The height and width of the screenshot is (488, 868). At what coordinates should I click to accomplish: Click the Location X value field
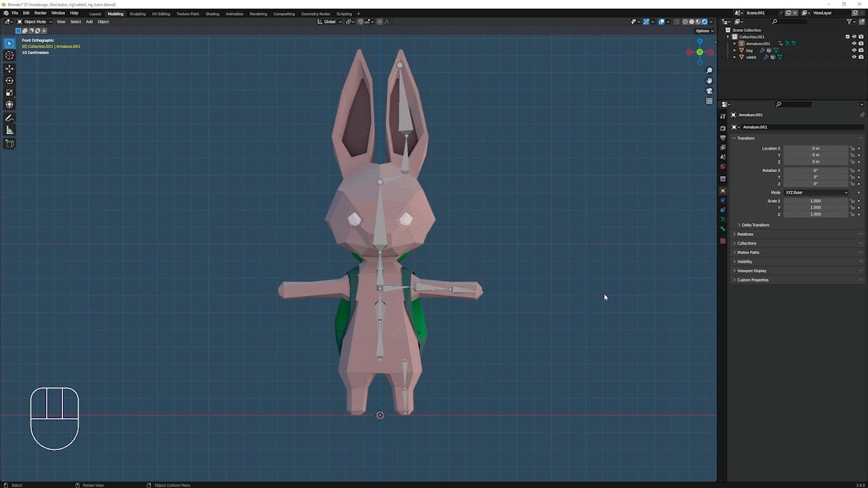[x=816, y=148]
